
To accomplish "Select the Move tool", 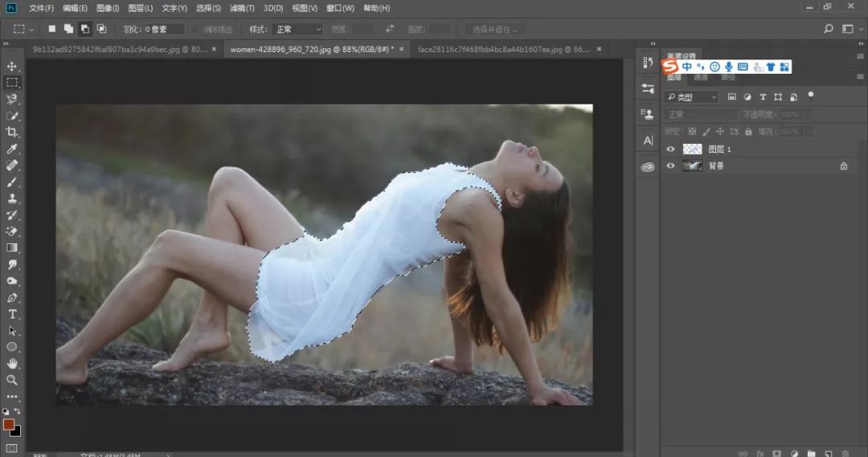I will coord(11,67).
